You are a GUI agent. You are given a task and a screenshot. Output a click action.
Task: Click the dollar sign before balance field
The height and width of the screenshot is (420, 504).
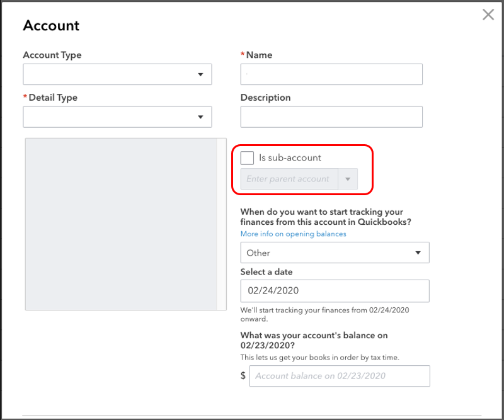243,376
